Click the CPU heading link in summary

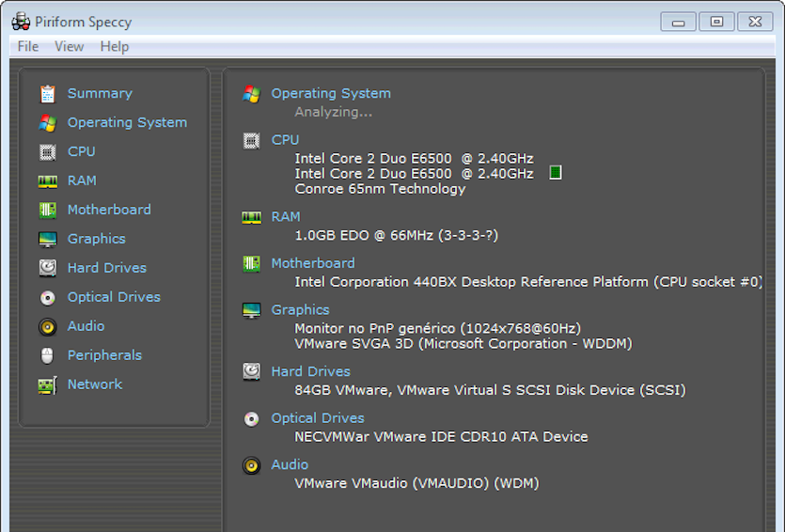pyautogui.click(x=286, y=140)
